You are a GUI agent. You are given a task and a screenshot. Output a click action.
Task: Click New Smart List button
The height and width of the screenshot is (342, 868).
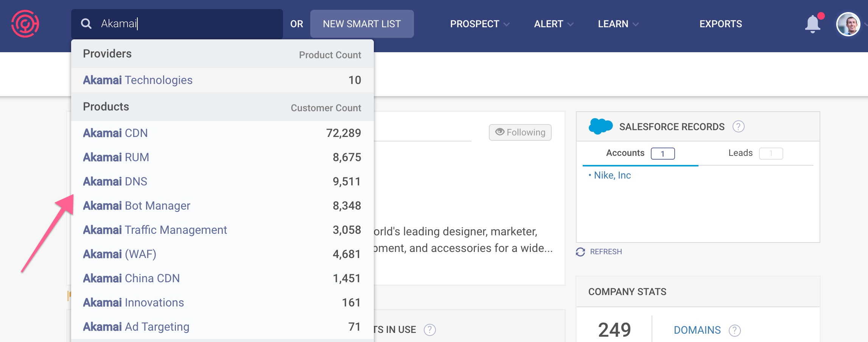point(362,24)
